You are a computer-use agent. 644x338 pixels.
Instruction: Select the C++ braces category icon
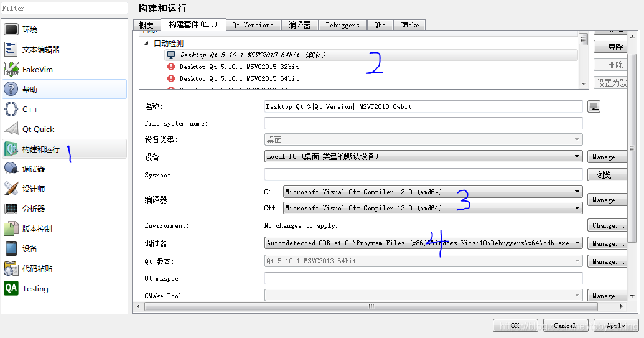pyautogui.click(x=11, y=109)
